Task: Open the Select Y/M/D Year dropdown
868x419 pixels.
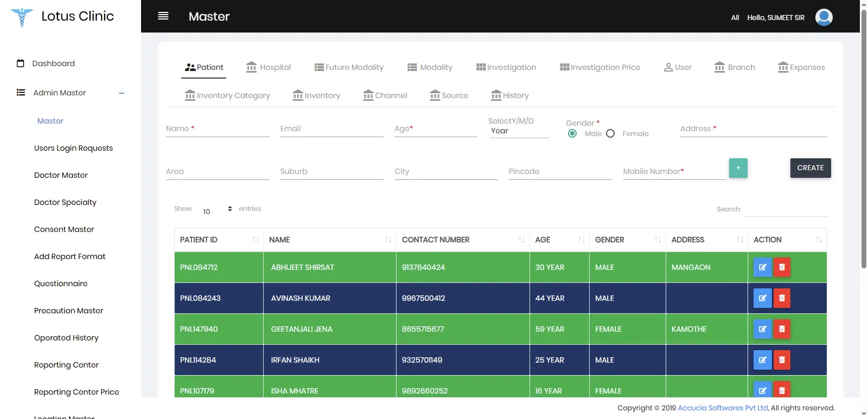Action: [519, 131]
